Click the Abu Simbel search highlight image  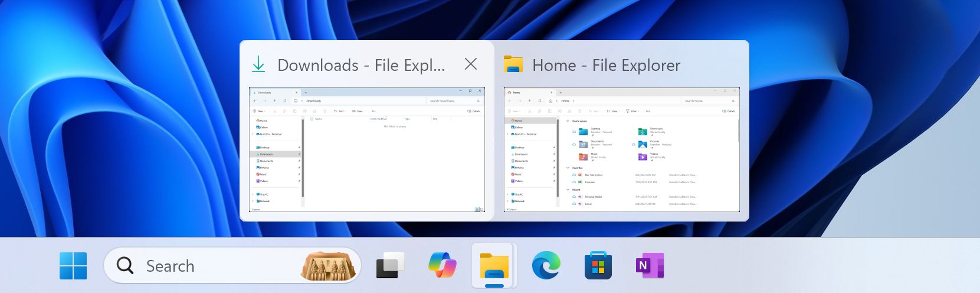point(330,265)
